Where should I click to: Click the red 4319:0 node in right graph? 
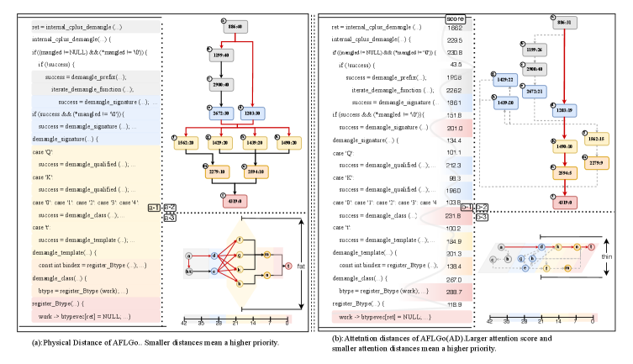coord(564,202)
